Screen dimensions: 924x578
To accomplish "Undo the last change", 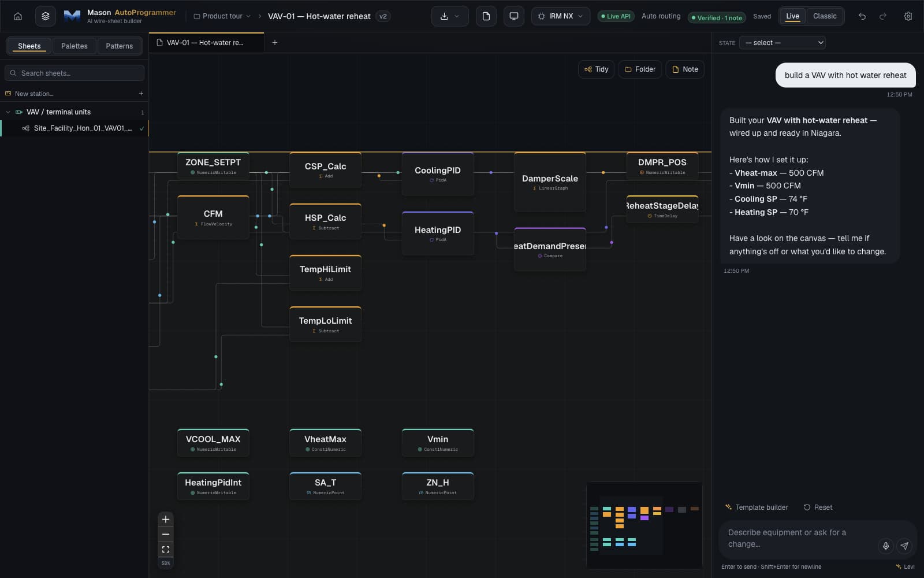I will [862, 16].
